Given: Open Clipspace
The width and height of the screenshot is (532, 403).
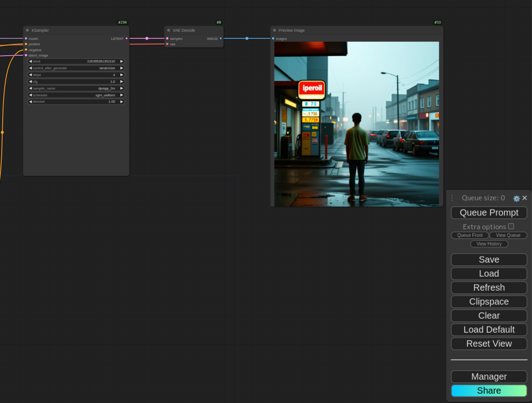Looking at the screenshot, I should click(x=489, y=302).
